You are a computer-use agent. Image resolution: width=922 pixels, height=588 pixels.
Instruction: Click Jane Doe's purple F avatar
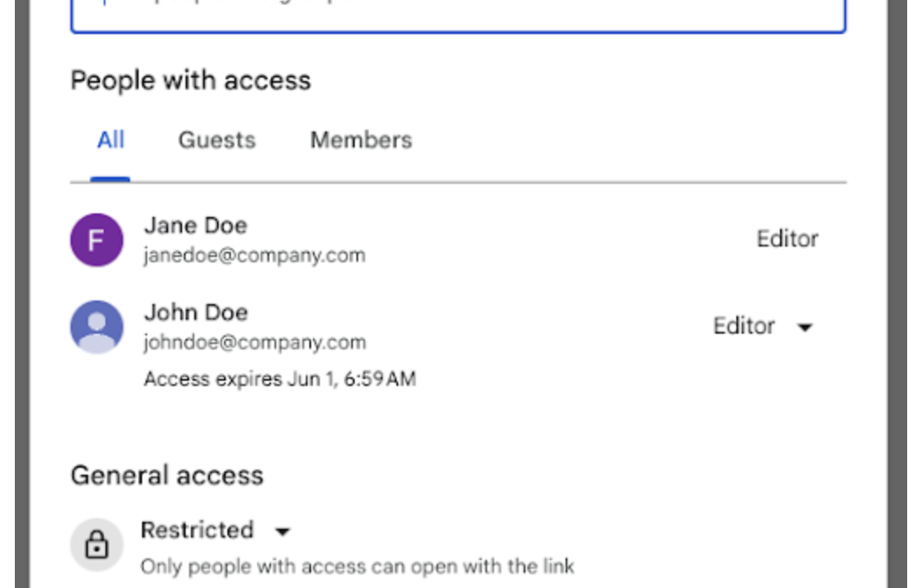97,240
